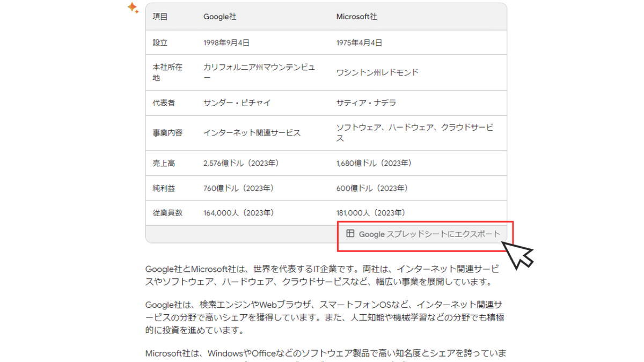The image size is (644, 362).
Task: Click the 1975年4月4日 cell
Action: point(360,42)
